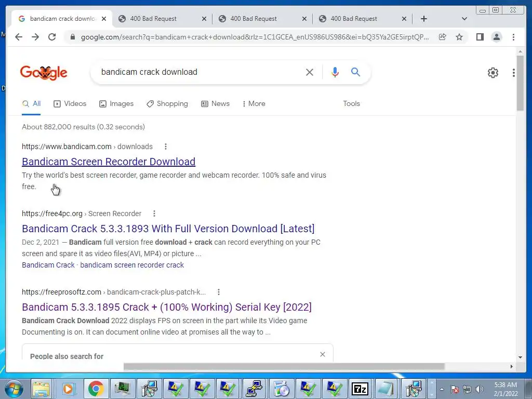Screen dimensions: 532x399
Task: Open Chrome's three-dot menu
Action: [513, 37]
